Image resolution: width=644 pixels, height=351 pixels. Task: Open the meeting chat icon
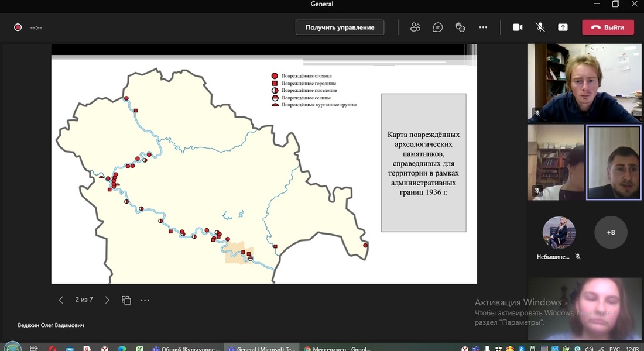pyautogui.click(x=438, y=27)
